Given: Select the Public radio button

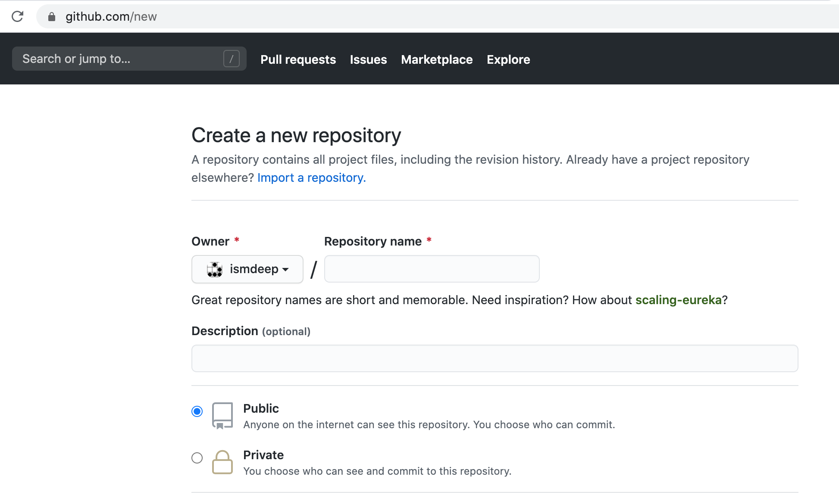Looking at the screenshot, I should click(197, 411).
